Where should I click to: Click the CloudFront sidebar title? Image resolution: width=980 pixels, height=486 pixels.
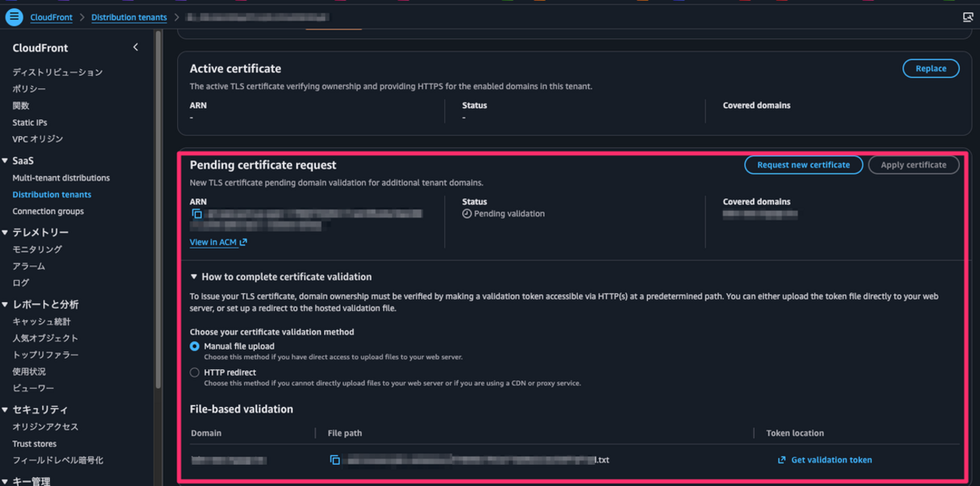point(40,47)
